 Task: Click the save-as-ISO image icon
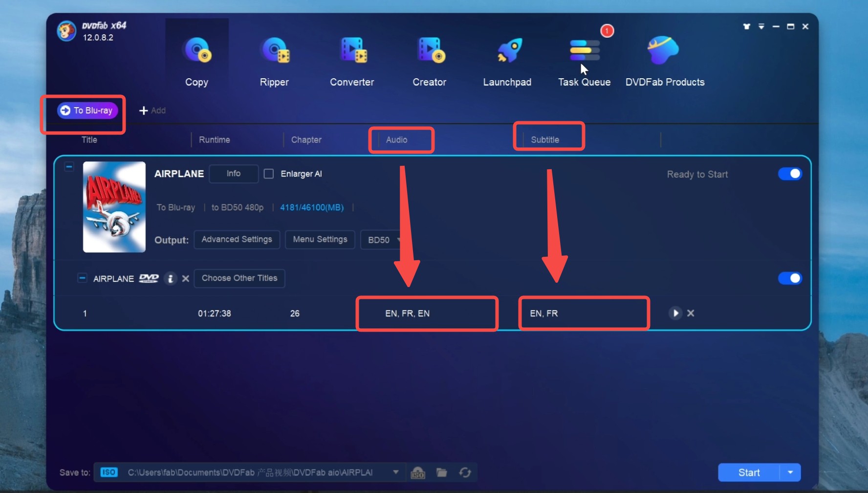(x=418, y=472)
